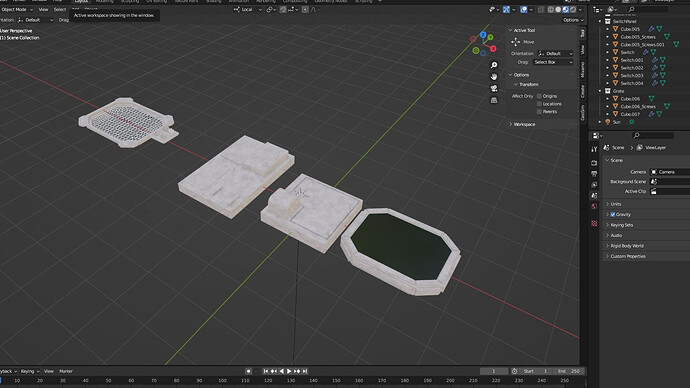Open sidebar Orientation Default dropdown
The height and width of the screenshot is (388, 690).
pos(555,53)
